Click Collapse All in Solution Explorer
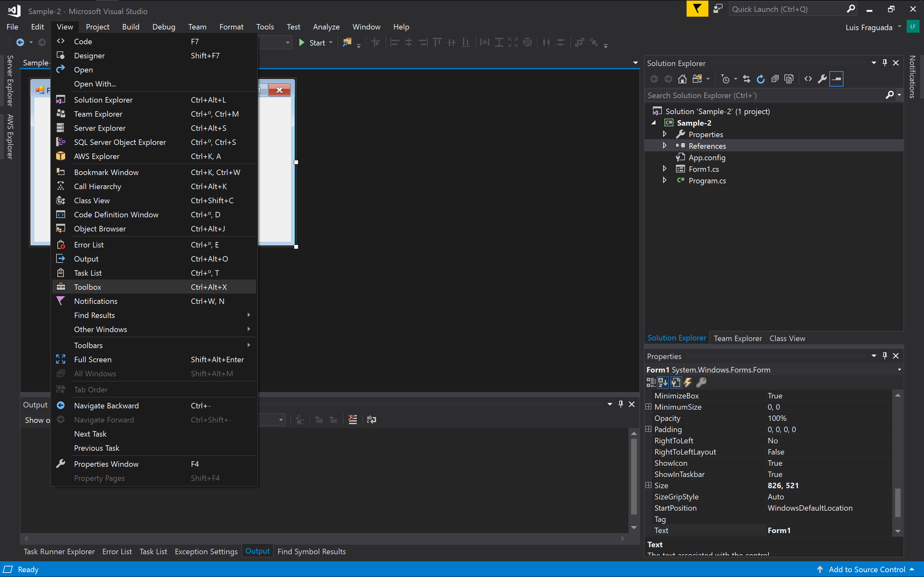 pyautogui.click(x=775, y=79)
